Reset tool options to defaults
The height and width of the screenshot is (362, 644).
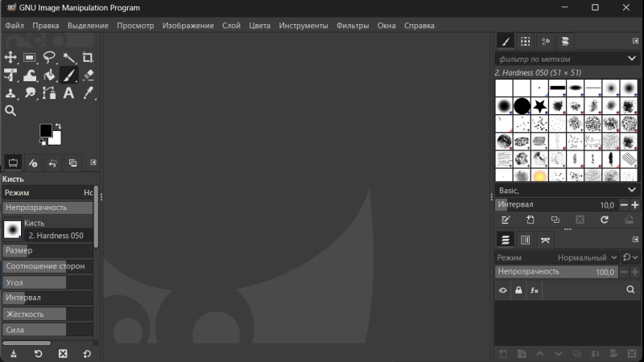coord(87,354)
